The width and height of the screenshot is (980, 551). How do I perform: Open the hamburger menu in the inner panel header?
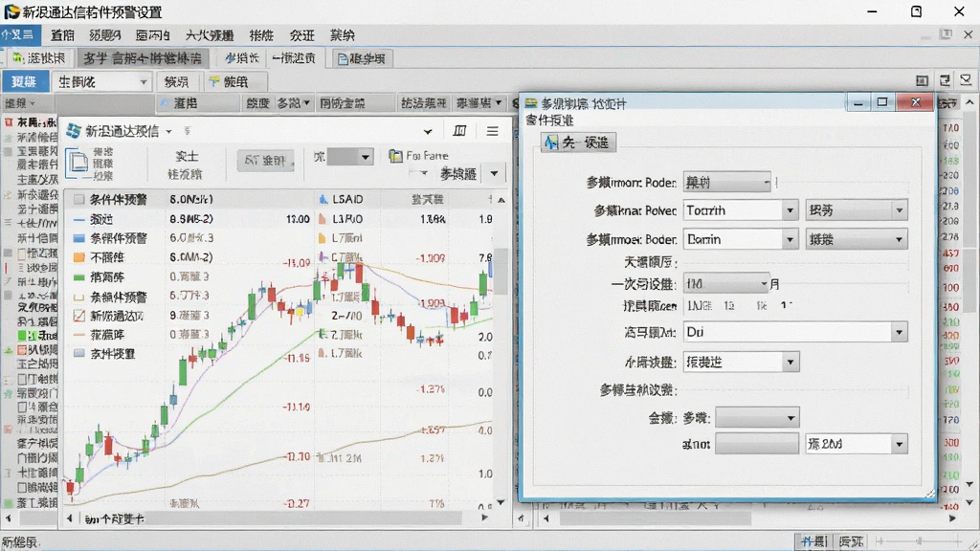[x=493, y=131]
